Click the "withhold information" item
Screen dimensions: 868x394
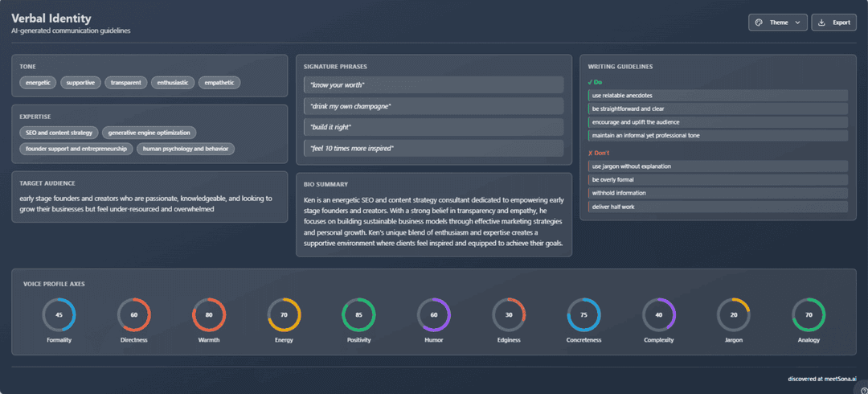(x=718, y=193)
